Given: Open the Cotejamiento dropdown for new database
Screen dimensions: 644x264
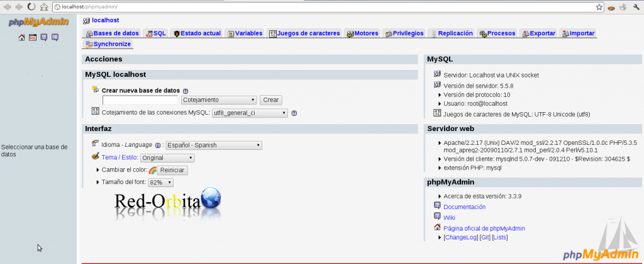Looking at the screenshot, I should 219,100.
